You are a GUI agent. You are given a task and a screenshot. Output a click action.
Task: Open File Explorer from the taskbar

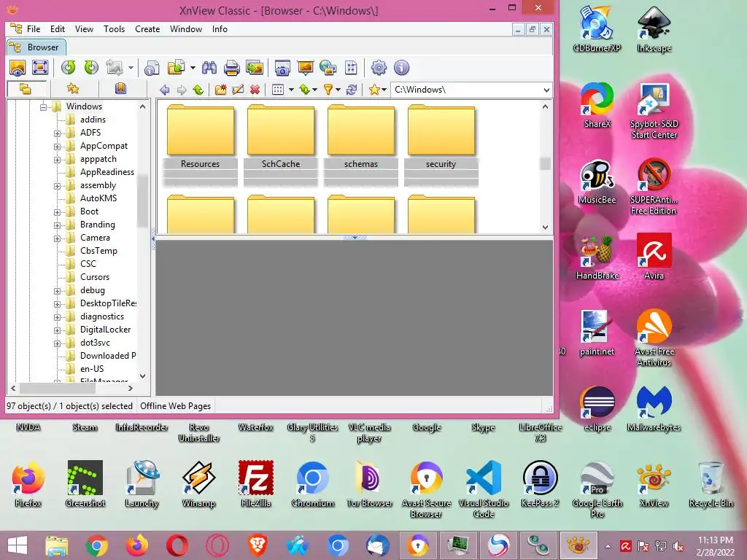[57, 545]
